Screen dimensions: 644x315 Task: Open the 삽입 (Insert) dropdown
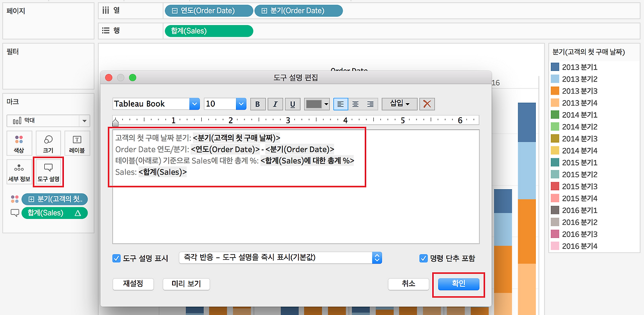399,104
